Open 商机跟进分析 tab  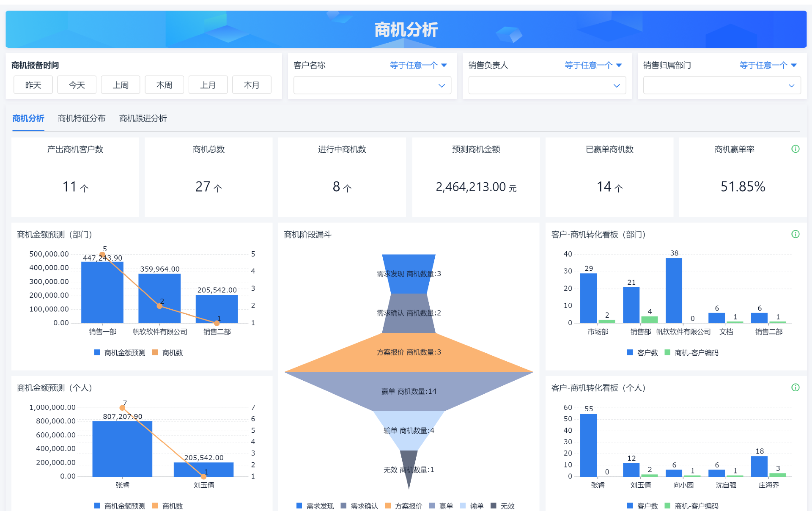tap(143, 118)
